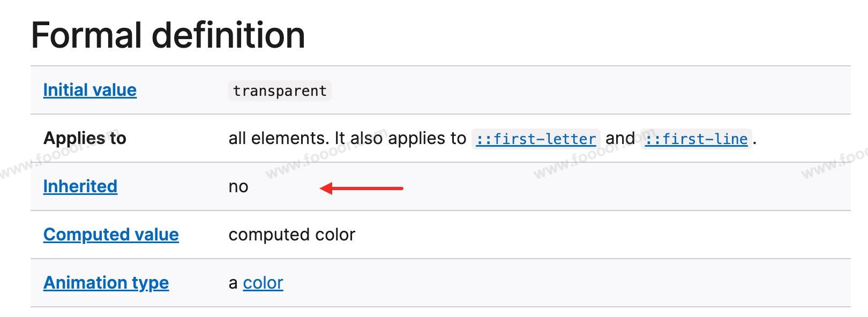Image resolution: width=868 pixels, height=317 pixels.
Task: Follow the color link in Animation type row
Action: (263, 283)
